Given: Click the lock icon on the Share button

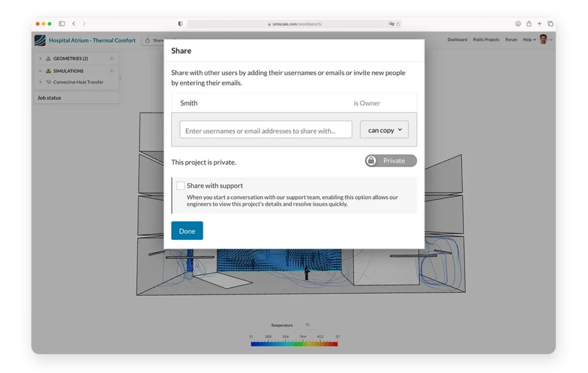Looking at the screenshot, I should coord(147,41).
